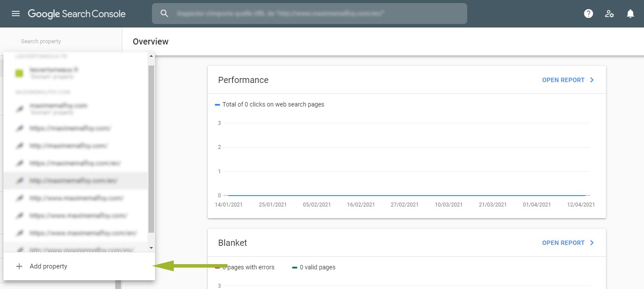Screen dimensions: 644x289
Task: Click the Google Search Console logo
Action: [77, 14]
